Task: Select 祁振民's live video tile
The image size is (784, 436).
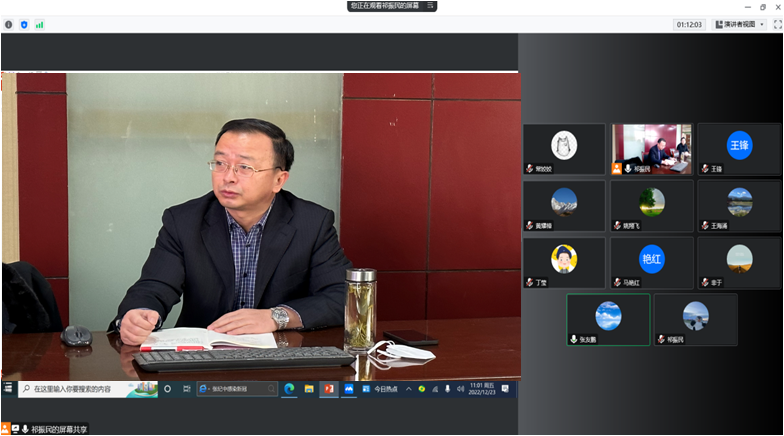Action: (x=652, y=149)
